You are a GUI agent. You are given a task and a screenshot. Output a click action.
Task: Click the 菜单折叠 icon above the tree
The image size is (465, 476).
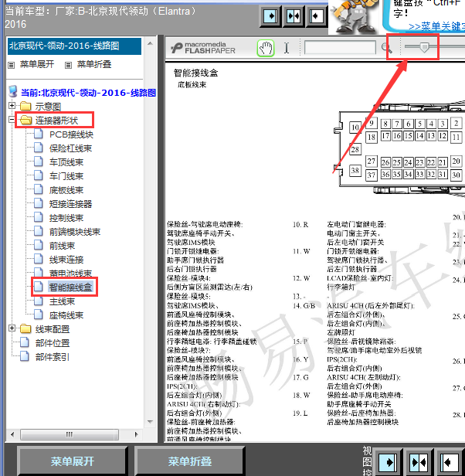(x=68, y=65)
